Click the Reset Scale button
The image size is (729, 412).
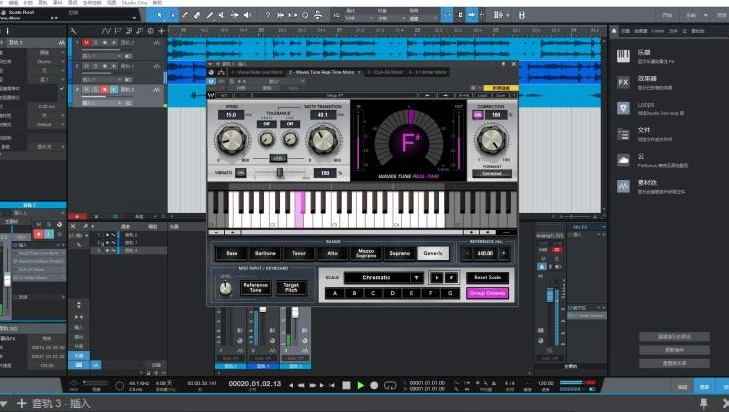(x=487, y=277)
